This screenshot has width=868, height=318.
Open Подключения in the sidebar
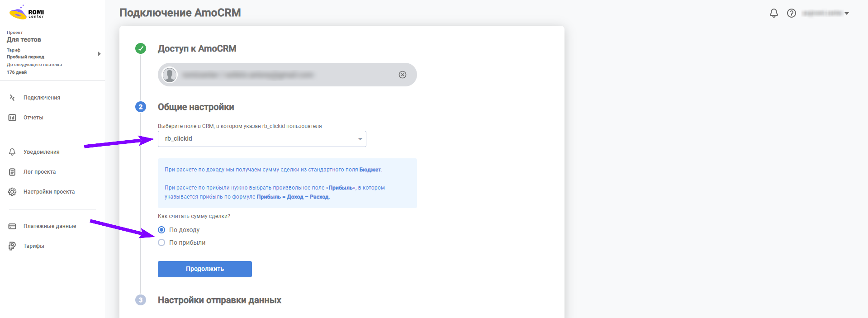point(42,98)
